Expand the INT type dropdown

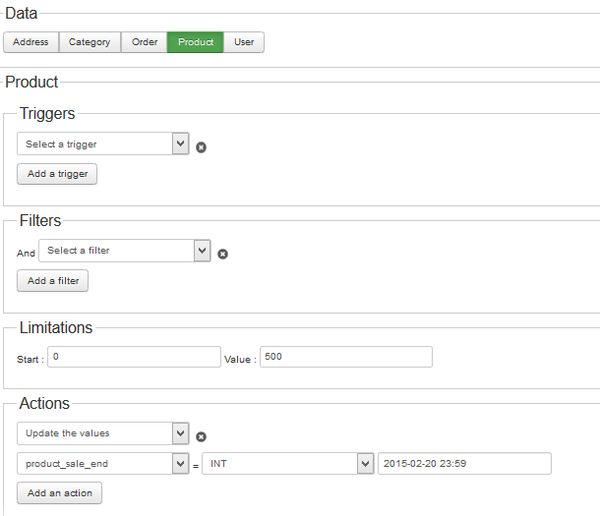288,464
